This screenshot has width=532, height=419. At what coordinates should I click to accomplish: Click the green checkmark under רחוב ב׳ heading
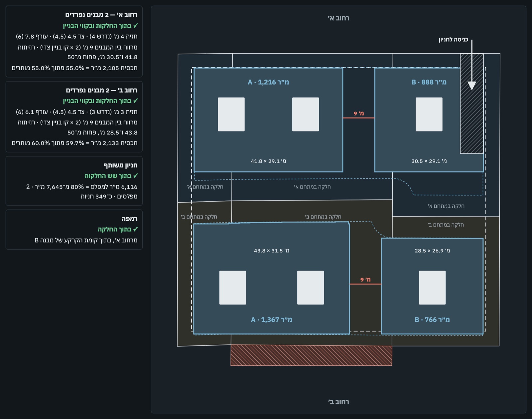[x=135, y=101]
